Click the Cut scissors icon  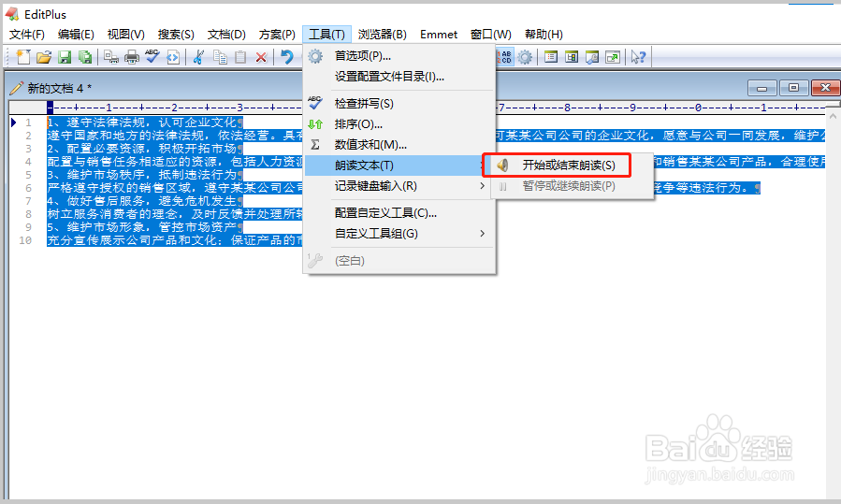[x=198, y=57]
